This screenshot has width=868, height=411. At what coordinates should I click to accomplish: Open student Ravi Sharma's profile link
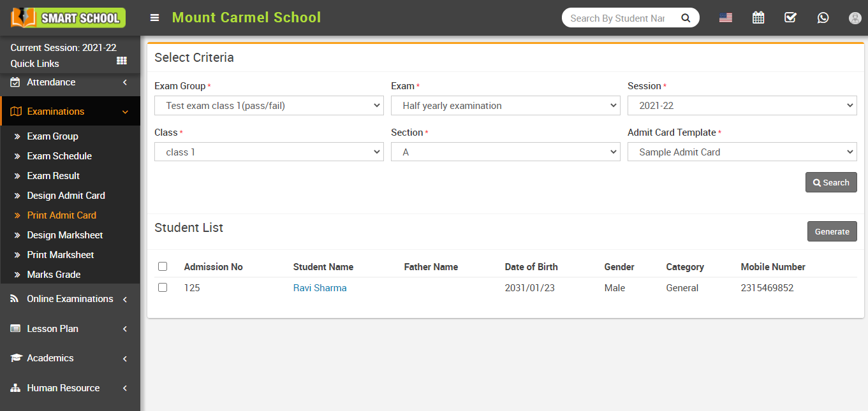tap(320, 287)
